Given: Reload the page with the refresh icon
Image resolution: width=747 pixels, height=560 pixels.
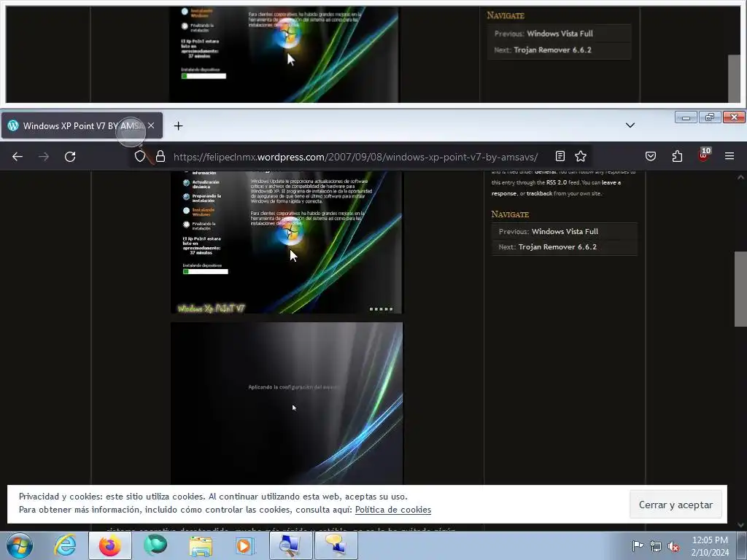Looking at the screenshot, I should [70, 157].
